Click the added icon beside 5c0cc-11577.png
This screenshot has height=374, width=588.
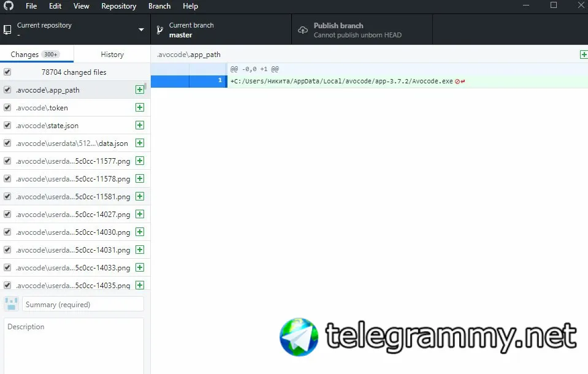(140, 161)
